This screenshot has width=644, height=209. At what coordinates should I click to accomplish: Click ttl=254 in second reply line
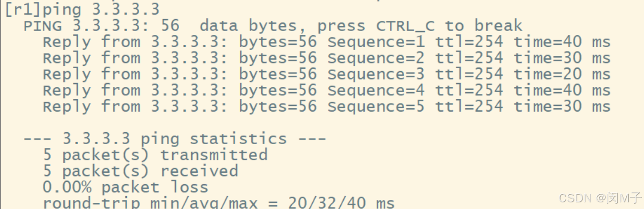click(x=469, y=58)
